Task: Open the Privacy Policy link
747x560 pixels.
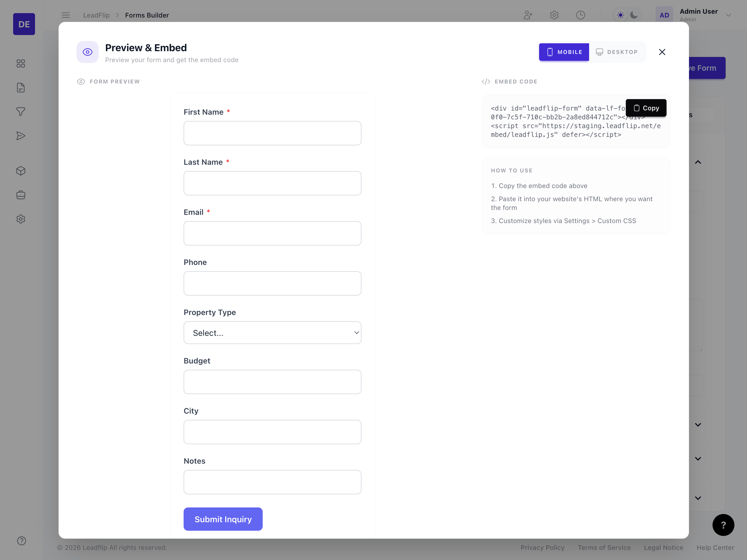Action: point(542,547)
